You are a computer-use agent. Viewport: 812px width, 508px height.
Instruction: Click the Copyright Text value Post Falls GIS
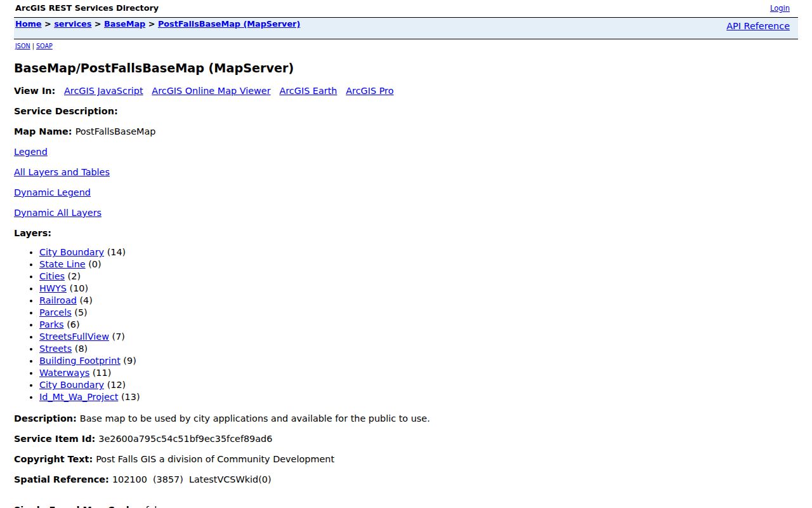point(215,459)
